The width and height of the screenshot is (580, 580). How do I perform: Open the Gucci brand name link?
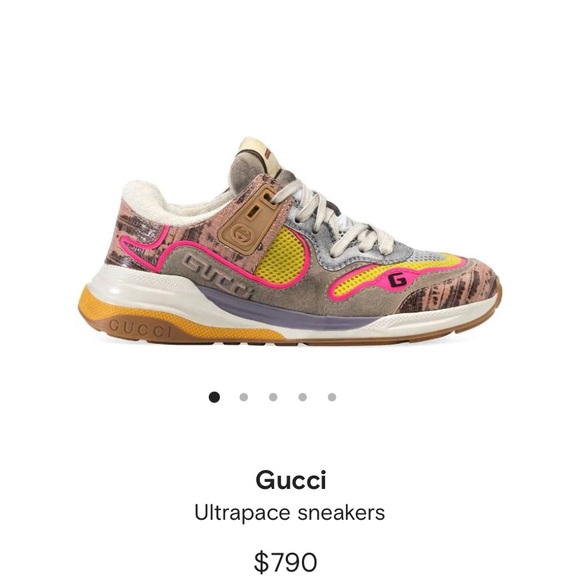(x=291, y=480)
